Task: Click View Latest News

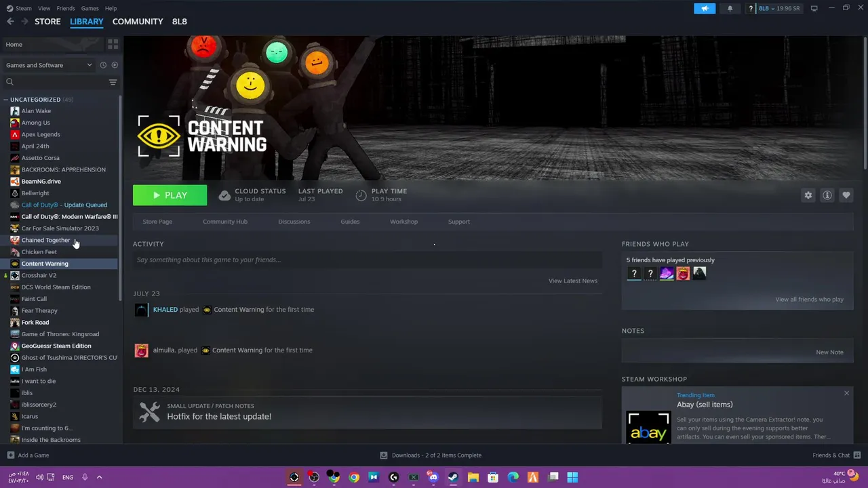Action: coord(573,281)
